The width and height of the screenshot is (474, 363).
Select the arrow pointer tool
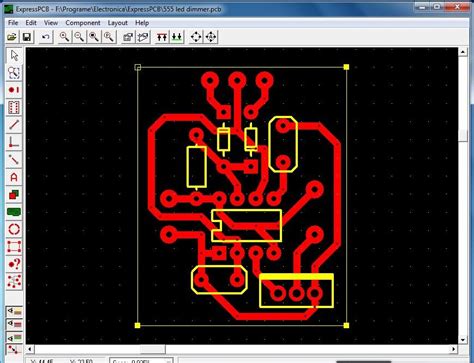pos(14,55)
